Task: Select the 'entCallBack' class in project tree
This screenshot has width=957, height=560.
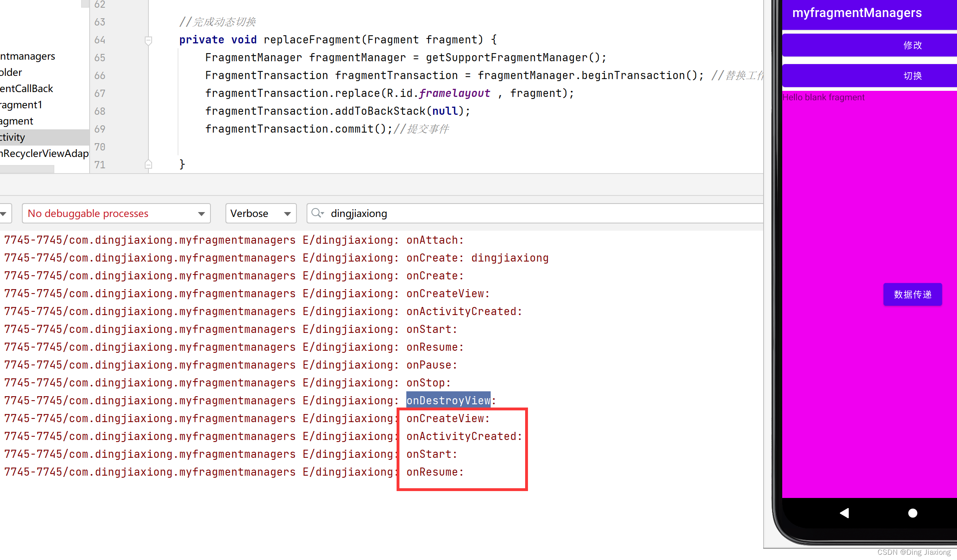Action: [27, 89]
